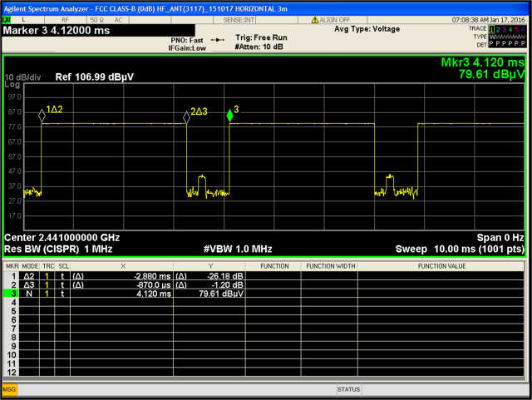Image resolution: width=532 pixels, height=400 pixels.
Task: Click Center 2.441000000 GHz text
Action: click(62, 238)
